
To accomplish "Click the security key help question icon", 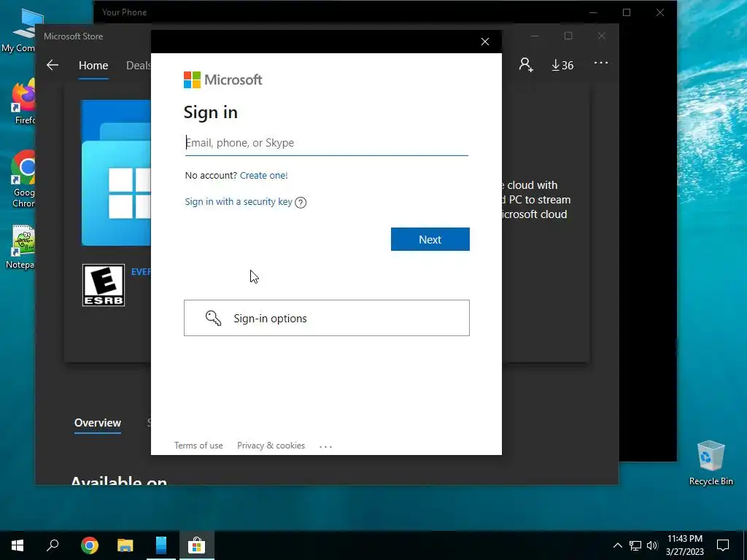I will (301, 203).
